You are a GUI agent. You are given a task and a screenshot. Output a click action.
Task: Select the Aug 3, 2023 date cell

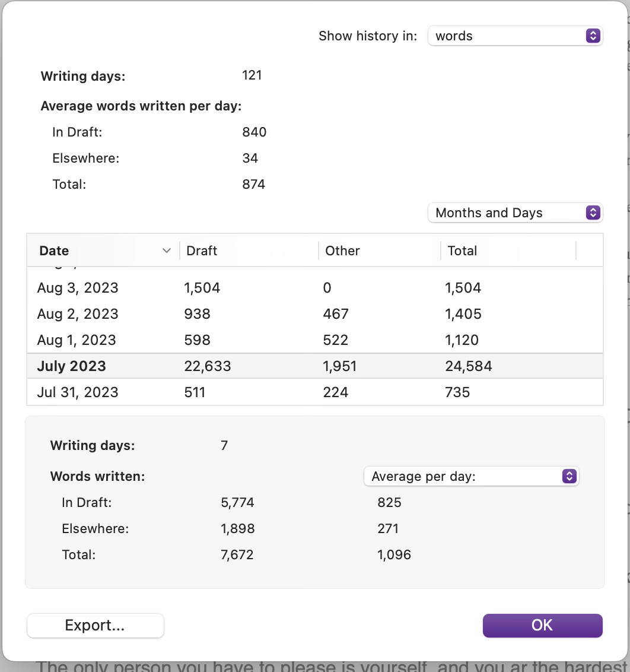pos(78,288)
